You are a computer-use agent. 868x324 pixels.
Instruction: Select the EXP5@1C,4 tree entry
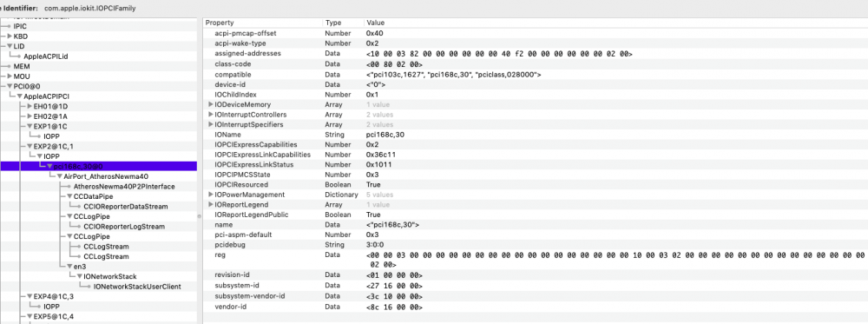click(x=54, y=317)
